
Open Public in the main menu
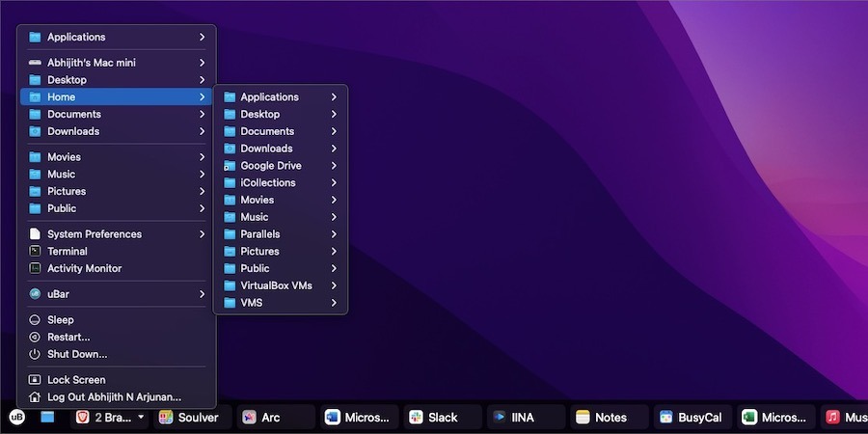coord(117,208)
